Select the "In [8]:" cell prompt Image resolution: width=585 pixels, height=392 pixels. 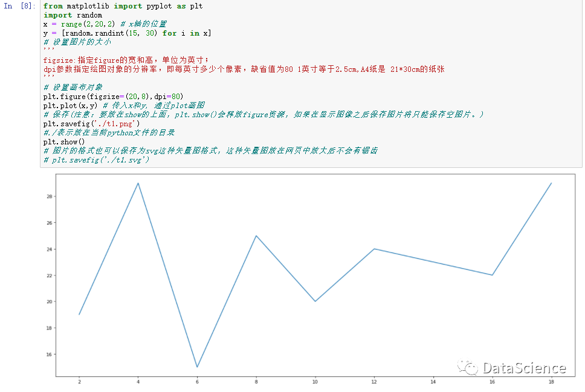pos(20,6)
